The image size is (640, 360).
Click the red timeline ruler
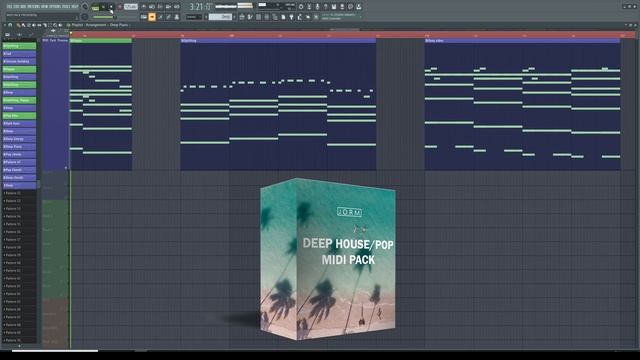pyautogui.click(x=353, y=36)
